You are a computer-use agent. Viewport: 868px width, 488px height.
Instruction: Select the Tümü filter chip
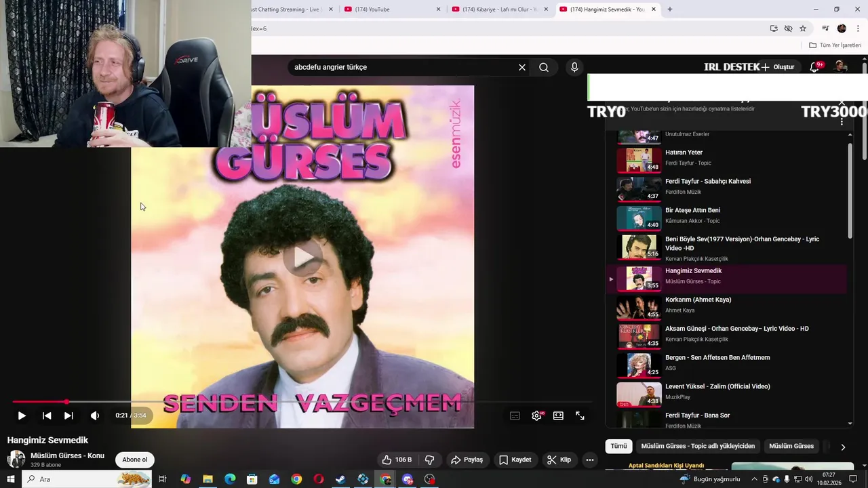click(618, 446)
